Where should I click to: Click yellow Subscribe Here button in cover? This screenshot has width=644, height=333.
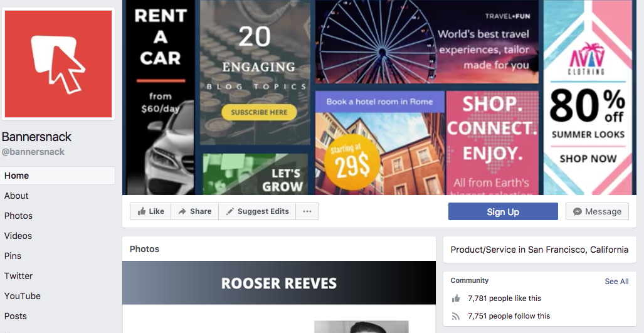pyautogui.click(x=259, y=112)
